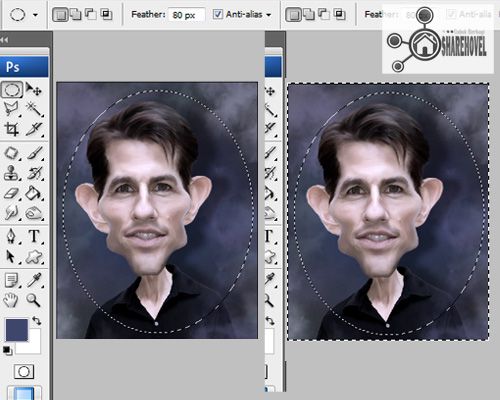Select the Smudge tool
Screen dimensions: 500x400
(x=11, y=212)
